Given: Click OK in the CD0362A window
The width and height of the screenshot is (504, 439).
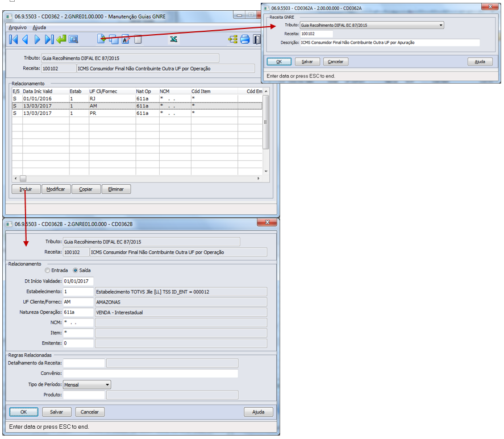Looking at the screenshot, I should pyautogui.click(x=279, y=62).
